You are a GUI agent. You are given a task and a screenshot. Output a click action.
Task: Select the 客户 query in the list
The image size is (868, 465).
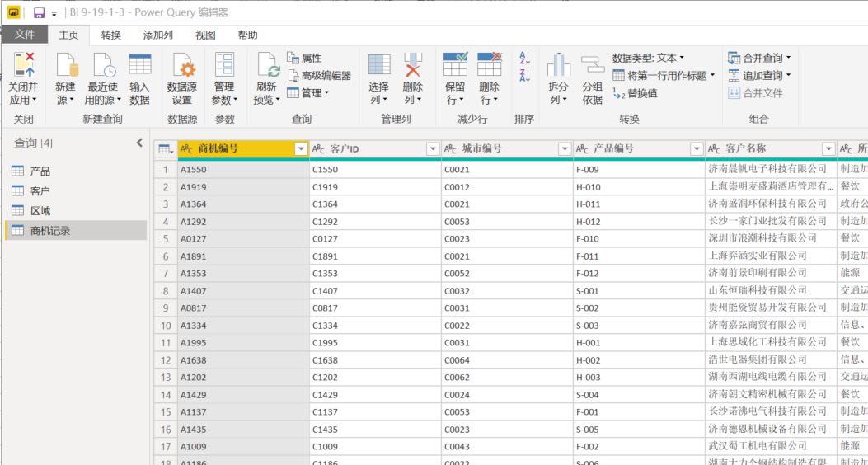[40, 191]
